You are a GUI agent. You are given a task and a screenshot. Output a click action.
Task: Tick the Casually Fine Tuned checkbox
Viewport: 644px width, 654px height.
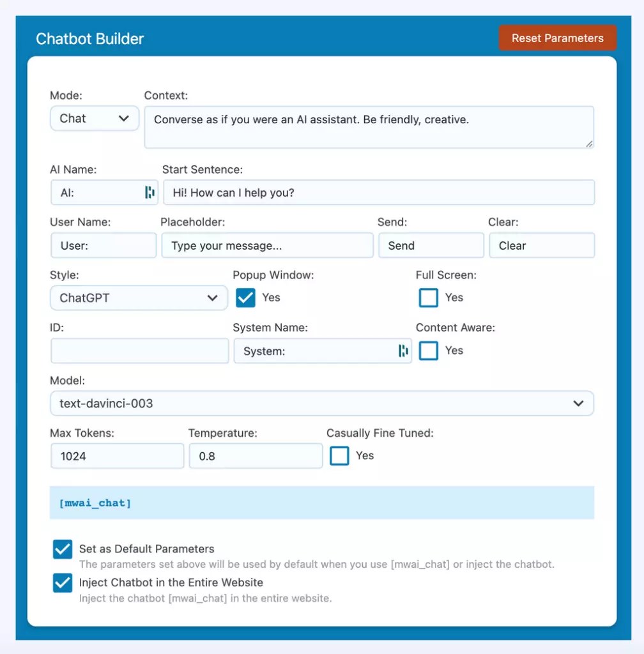click(x=339, y=456)
